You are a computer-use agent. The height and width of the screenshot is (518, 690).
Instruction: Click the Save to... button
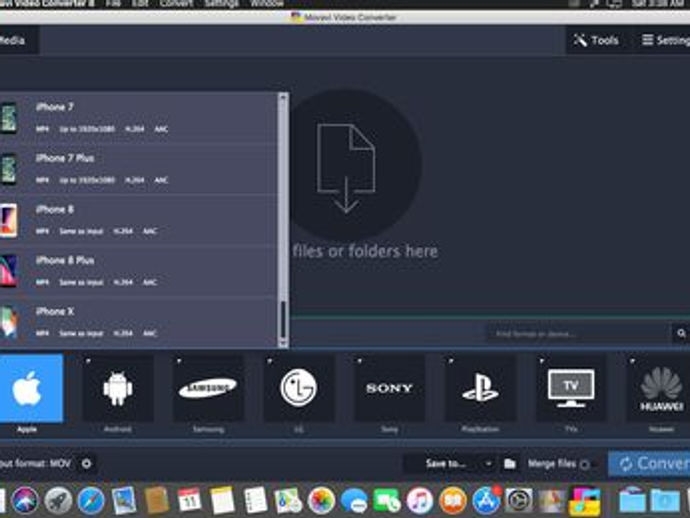coord(445,463)
